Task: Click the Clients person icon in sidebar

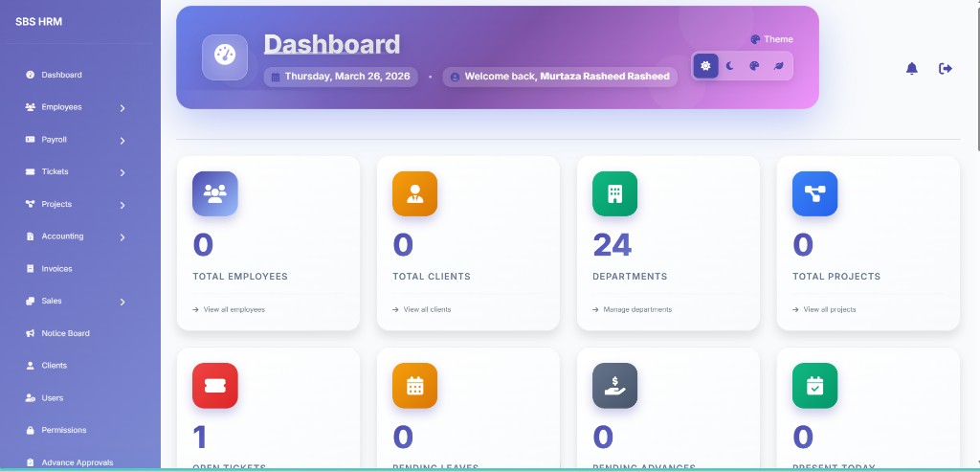Action: (x=30, y=366)
